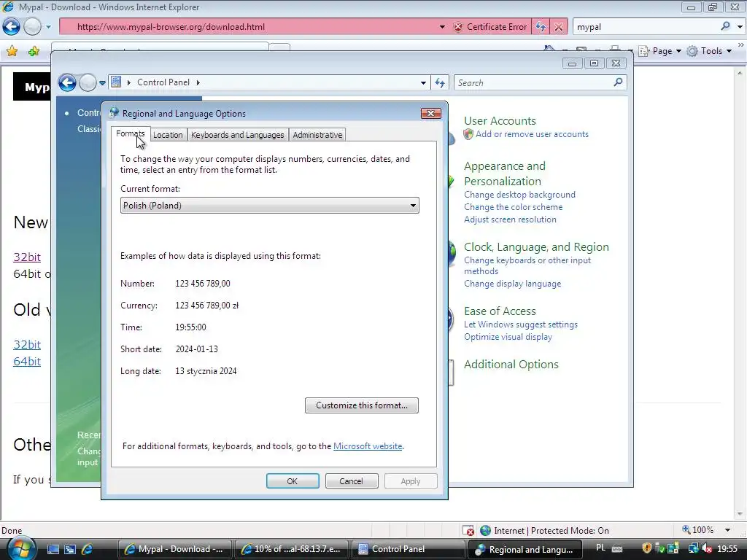
Task: Click the shield next to Add or remove user accounts
Action: click(x=468, y=134)
